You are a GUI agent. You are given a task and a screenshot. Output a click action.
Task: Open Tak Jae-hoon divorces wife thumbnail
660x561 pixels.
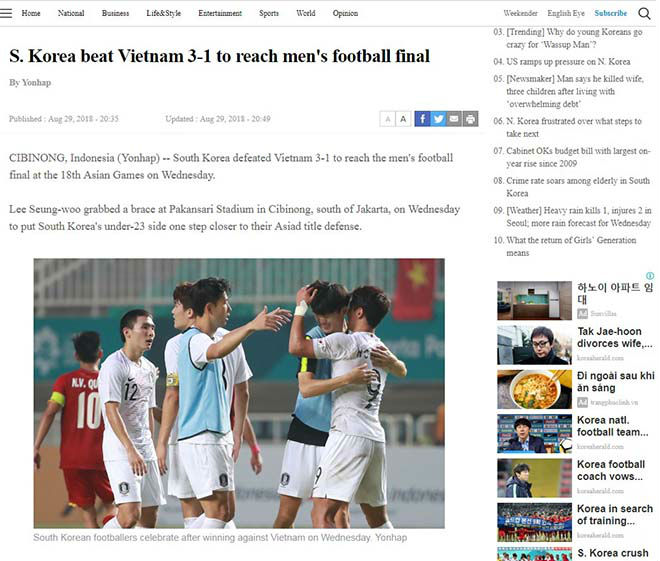(x=534, y=345)
